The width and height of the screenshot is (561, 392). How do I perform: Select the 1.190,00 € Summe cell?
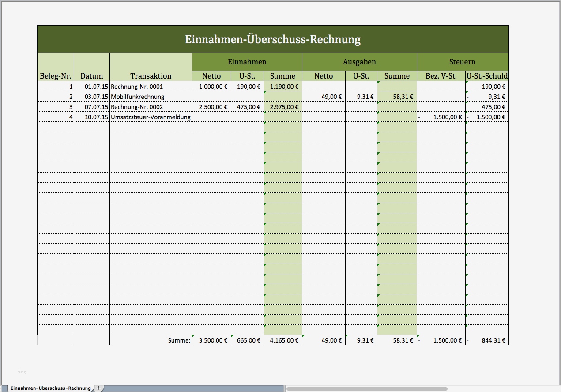(282, 86)
